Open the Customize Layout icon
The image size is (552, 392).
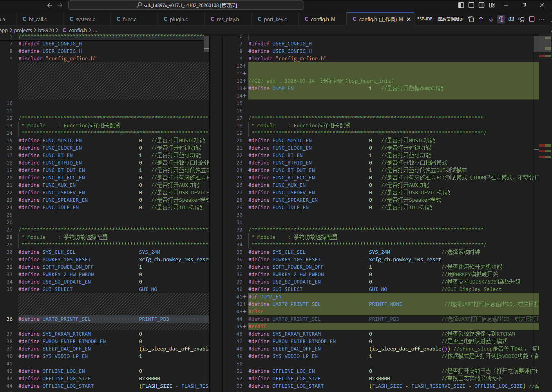tap(492, 5)
